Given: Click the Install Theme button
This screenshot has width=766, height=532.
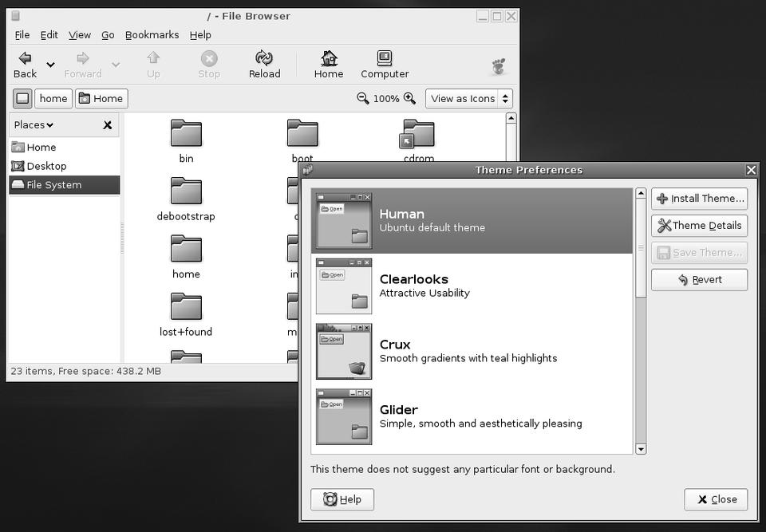Looking at the screenshot, I should (x=699, y=199).
